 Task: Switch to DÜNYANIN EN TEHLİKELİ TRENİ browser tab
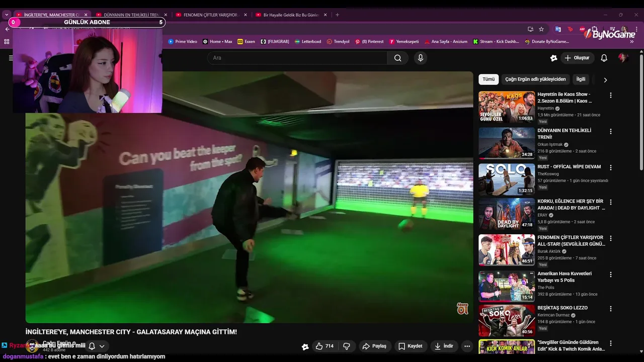coord(132,15)
